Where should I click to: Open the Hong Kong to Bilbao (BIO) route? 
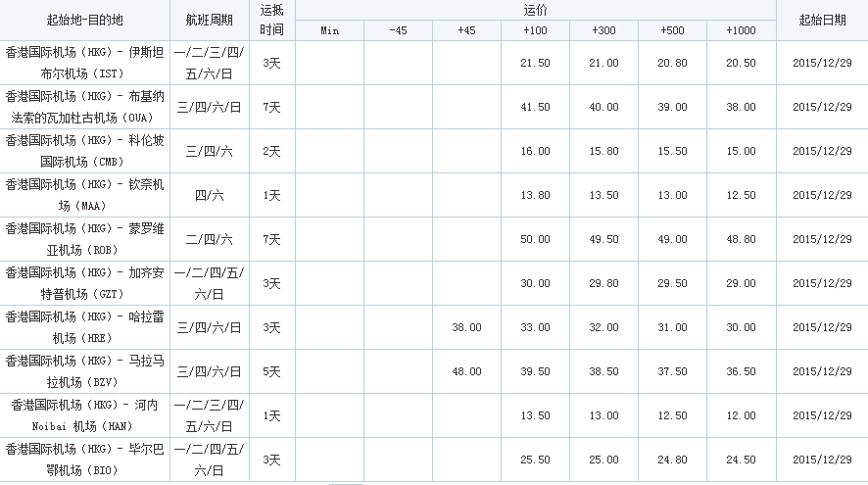click(85, 460)
